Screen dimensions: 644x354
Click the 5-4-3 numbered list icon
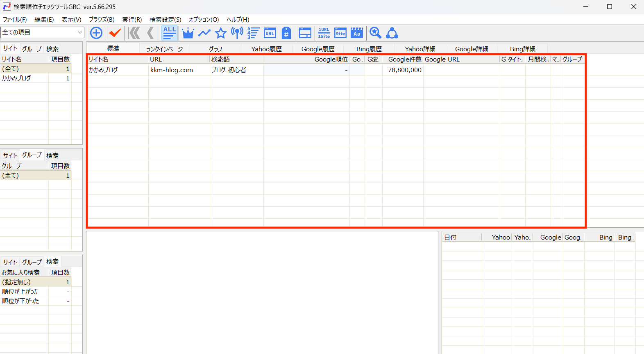(x=254, y=33)
